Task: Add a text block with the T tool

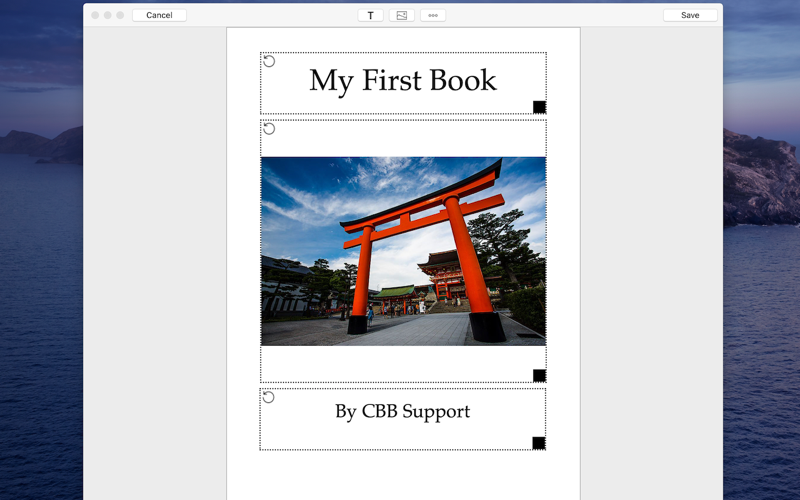Action: 370,15
